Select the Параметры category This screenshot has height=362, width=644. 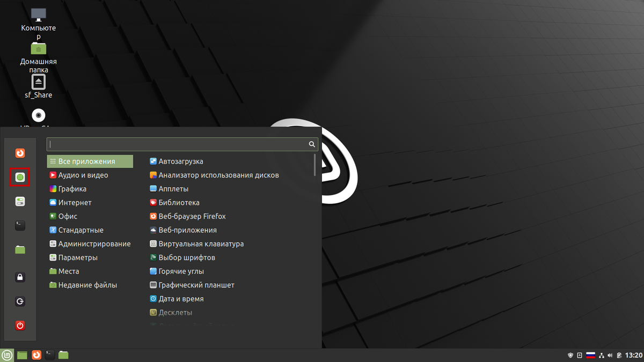pos(90,257)
